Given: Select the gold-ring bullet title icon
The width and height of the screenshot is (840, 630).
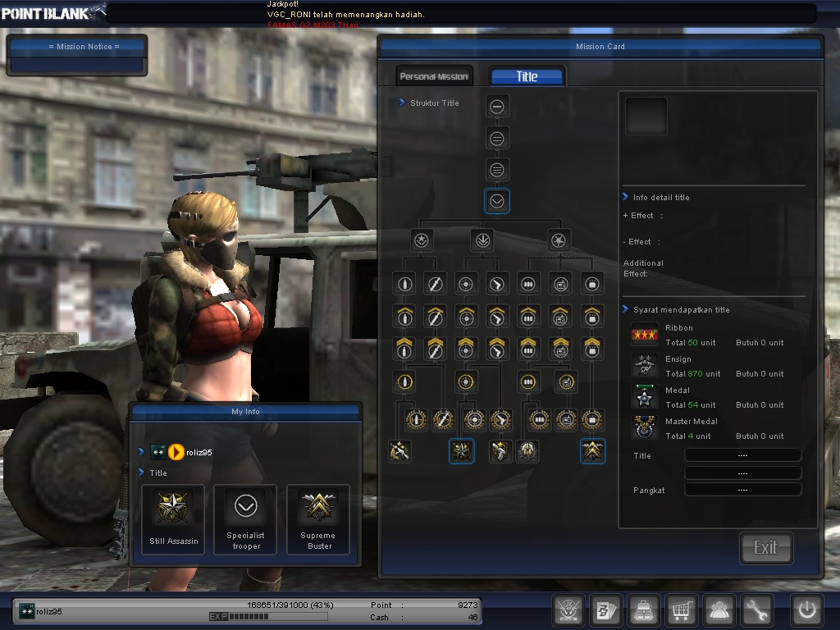Looking at the screenshot, I should click(x=404, y=382).
